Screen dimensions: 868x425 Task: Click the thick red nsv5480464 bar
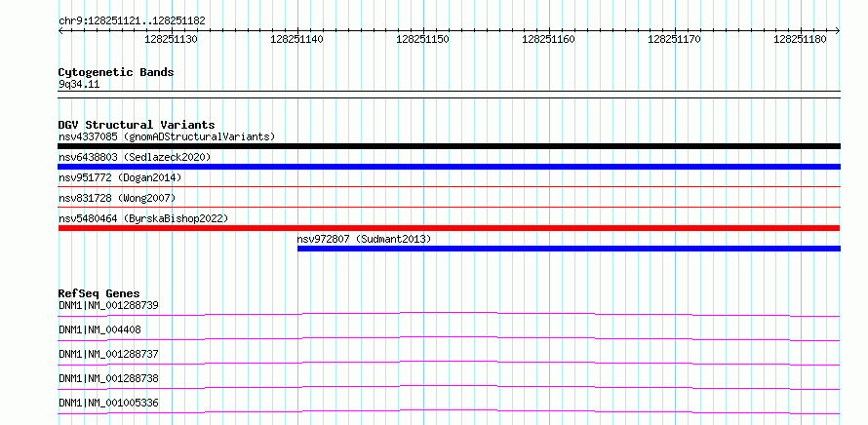pyautogui.click(x=449, y=228)
